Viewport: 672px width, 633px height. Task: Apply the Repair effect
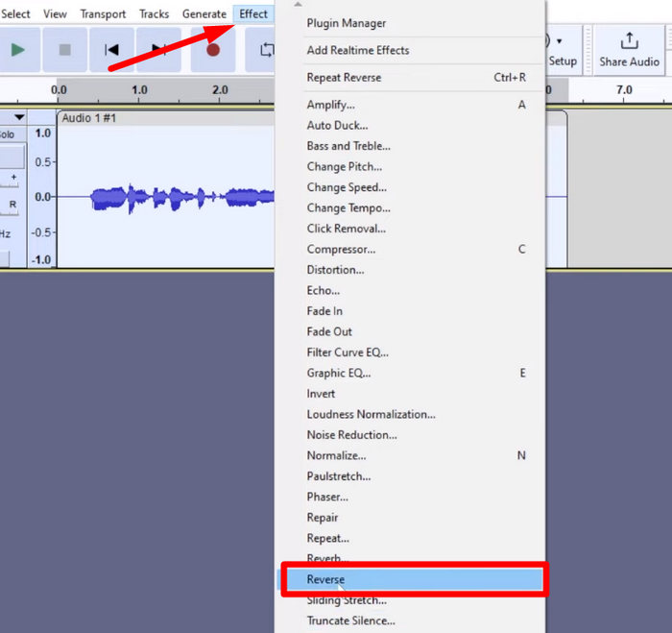point(410,517)
